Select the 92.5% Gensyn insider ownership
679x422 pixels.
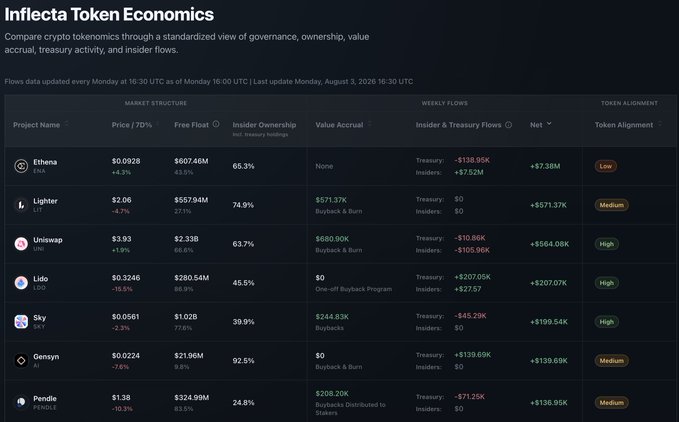point(243,361)
